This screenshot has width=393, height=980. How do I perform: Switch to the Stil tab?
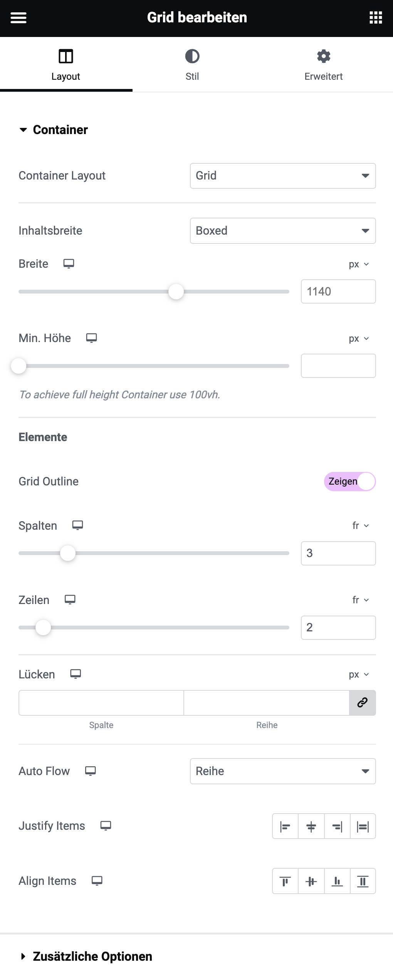tap(192, 65)
